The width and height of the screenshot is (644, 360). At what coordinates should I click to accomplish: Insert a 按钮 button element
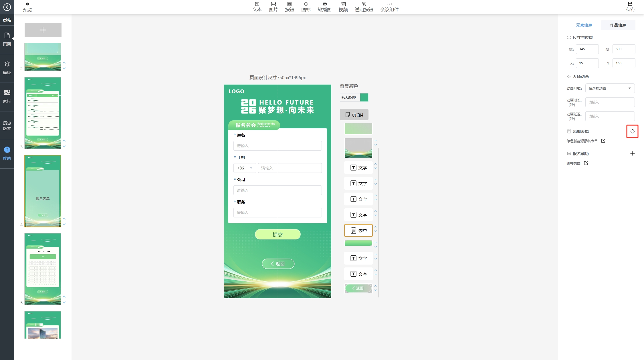point(290,7)
